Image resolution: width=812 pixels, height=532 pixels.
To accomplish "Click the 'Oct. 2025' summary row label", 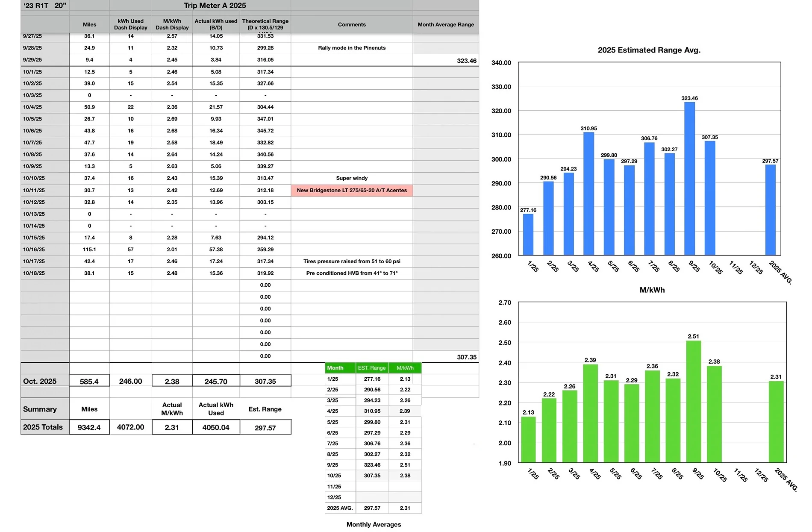I will pos(45,381).
